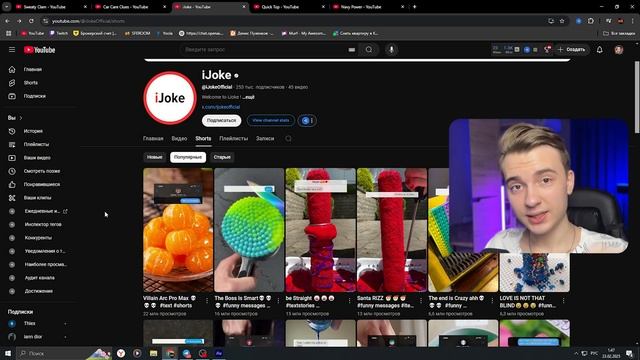
Task: Click the YouTube logo
Action: coord(39,50)
